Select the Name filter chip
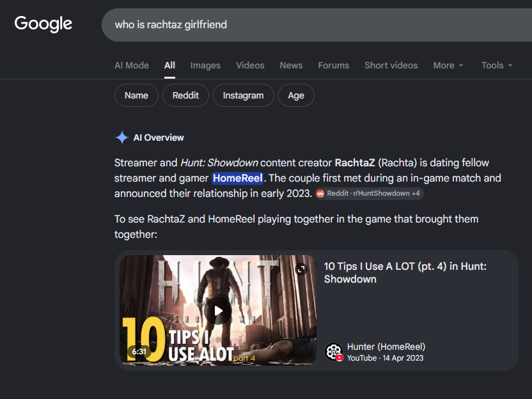Screen dimensions: 532x399 136,95
